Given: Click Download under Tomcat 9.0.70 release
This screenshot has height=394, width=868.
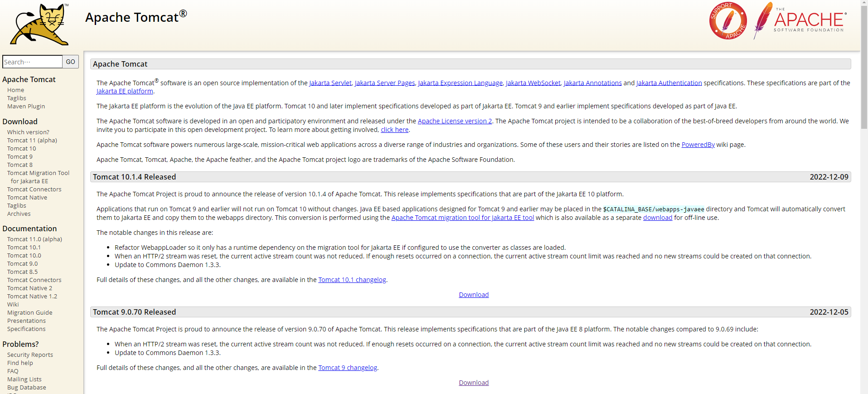Looking at the screenshot, I should 474,383.
